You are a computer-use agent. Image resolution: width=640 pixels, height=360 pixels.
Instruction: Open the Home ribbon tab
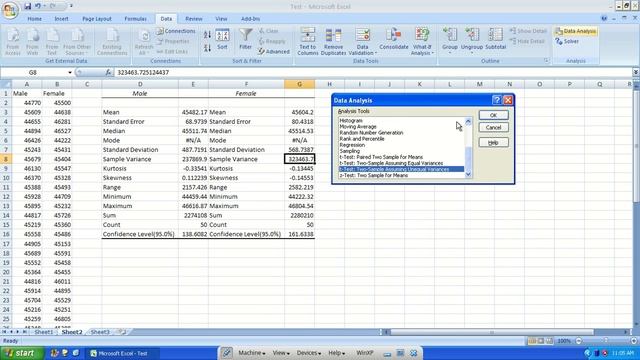(34, 19)
